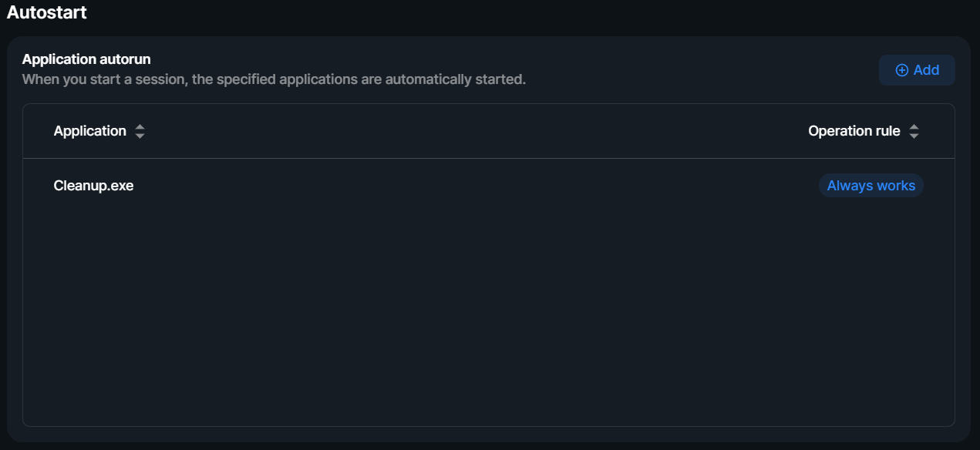The height and width of the screenshot is (450, 980).
Task: Click the ascending up arrow beside Application
Action: pyautogui.click(x=140, y=127)
